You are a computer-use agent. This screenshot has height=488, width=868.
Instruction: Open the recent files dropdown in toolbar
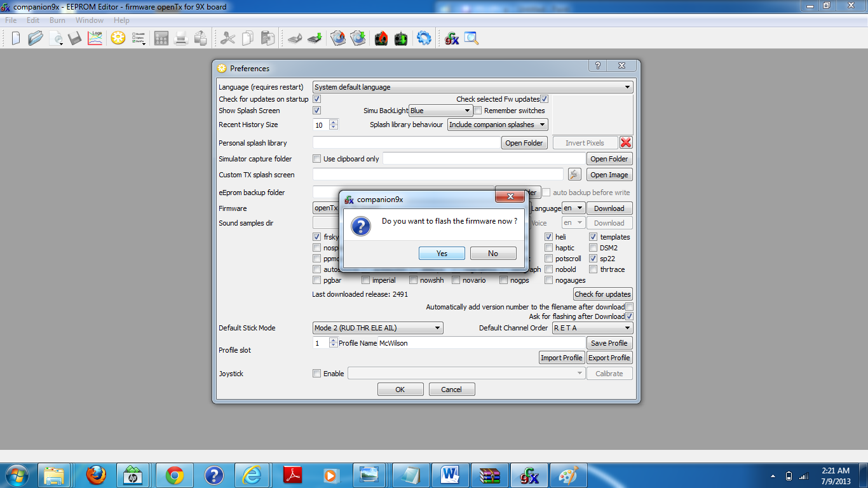(56, 39)
